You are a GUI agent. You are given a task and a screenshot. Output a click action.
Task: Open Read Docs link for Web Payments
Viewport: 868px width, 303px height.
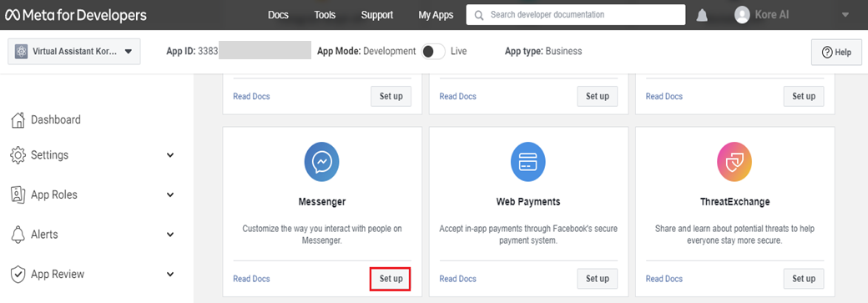(458, 279)
